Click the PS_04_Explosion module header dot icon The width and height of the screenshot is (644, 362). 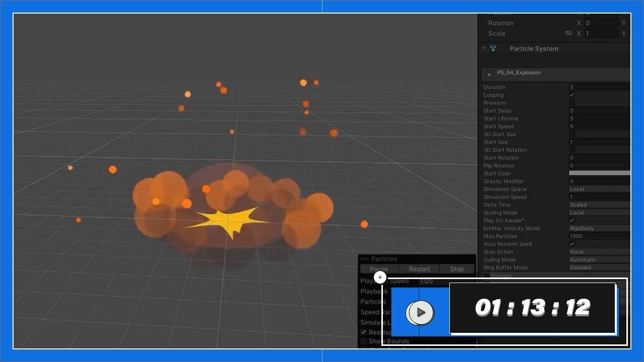tap(489, 74)
